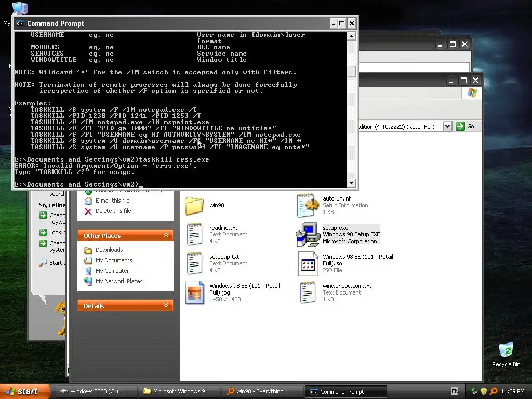This screenshot has height=399, width=532.
Task: Open the win98 folder icon
Action: pos(194,206)
